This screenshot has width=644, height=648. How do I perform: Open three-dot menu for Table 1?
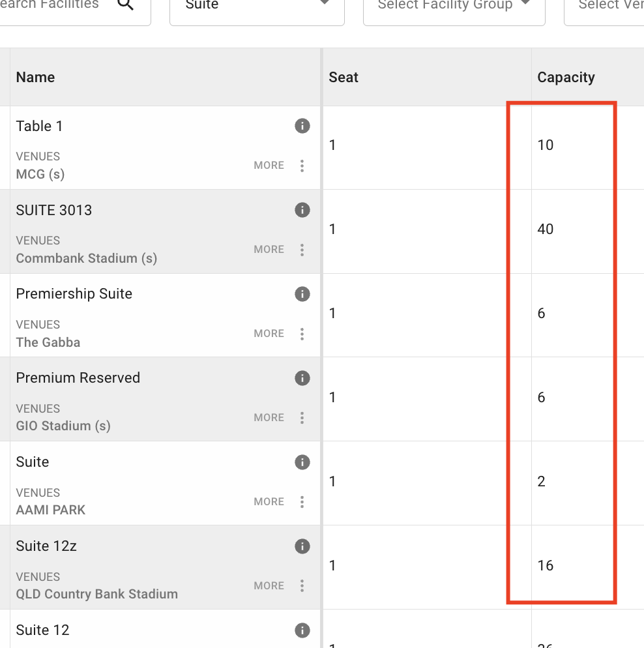302,166
